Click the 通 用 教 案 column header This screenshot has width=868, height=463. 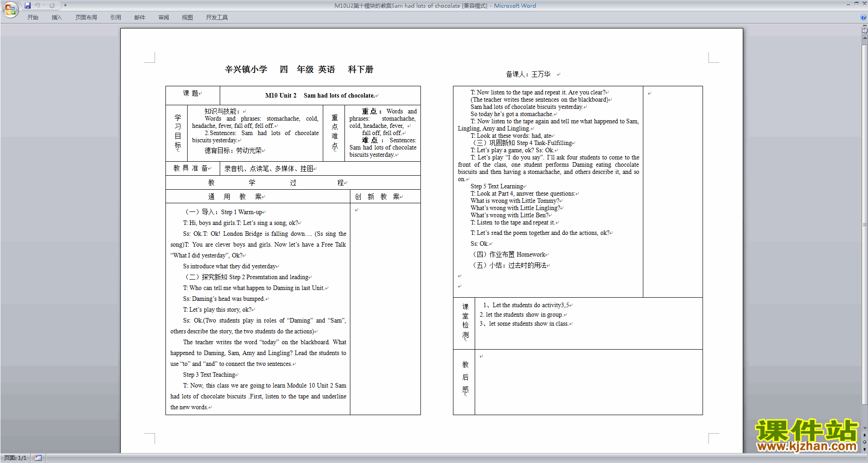coord(258,196)
